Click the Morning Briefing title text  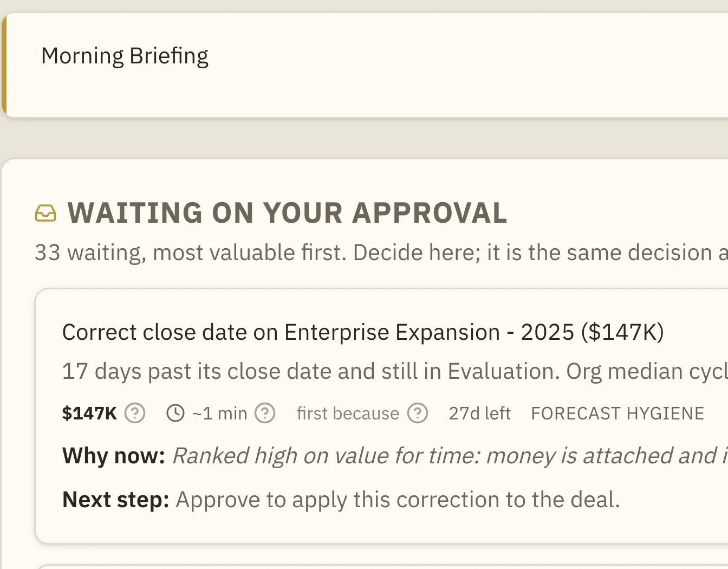[x=125, y=56]
